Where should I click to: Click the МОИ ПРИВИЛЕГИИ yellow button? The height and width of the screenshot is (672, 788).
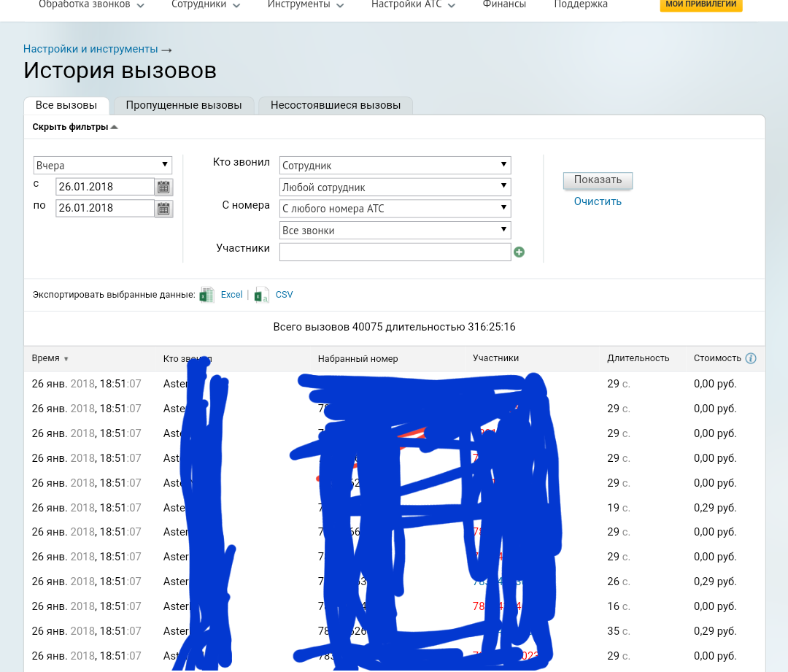(x=701, y=4)
